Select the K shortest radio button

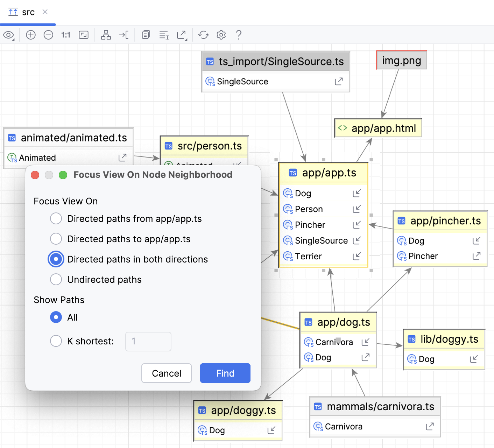[x=56, y=341]
